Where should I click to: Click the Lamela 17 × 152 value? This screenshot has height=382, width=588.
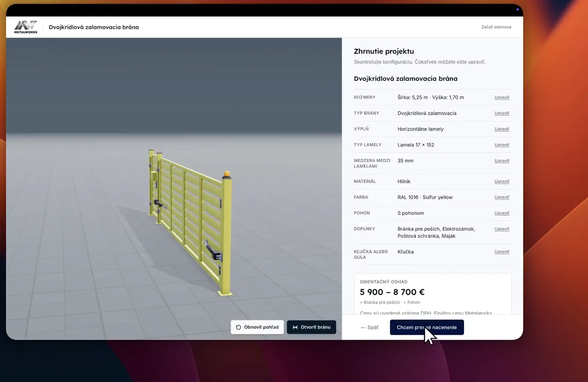pyautogui.click(x=416, y=145)
